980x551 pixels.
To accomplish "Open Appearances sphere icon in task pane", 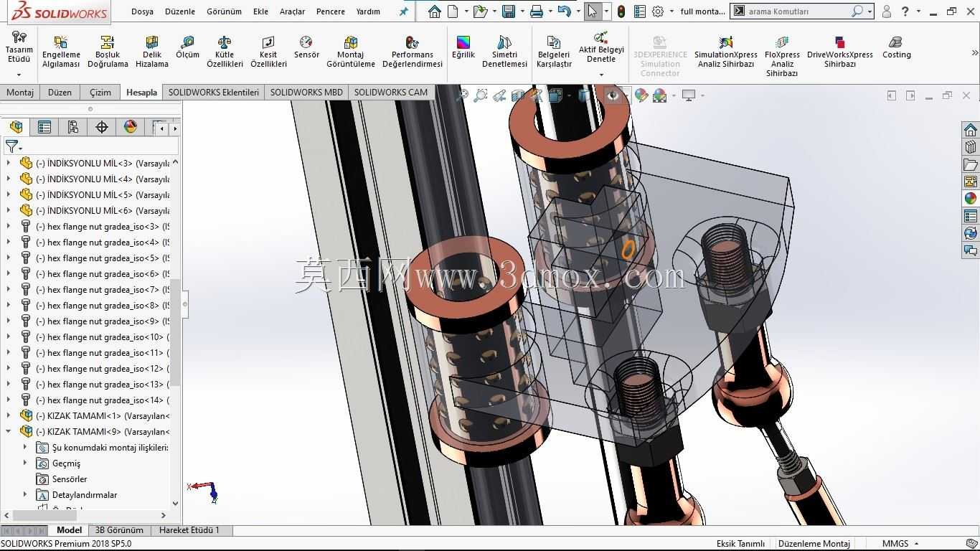I will point(970,199).
